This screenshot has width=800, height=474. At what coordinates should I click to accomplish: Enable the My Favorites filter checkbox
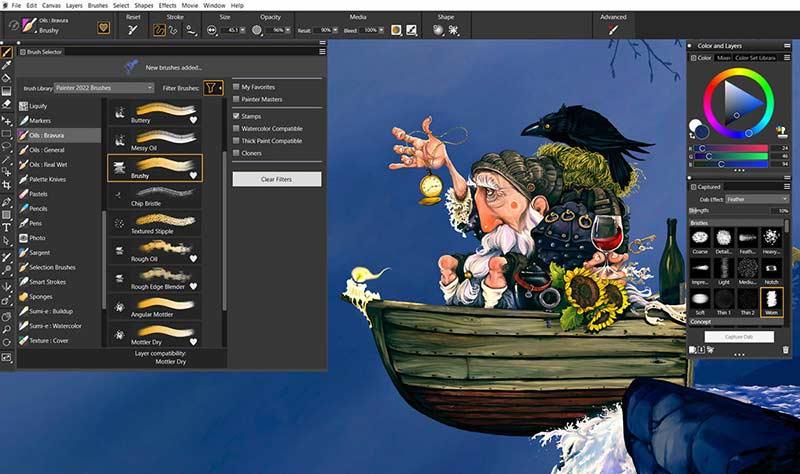pyautogui.click(x=236, y=87)
